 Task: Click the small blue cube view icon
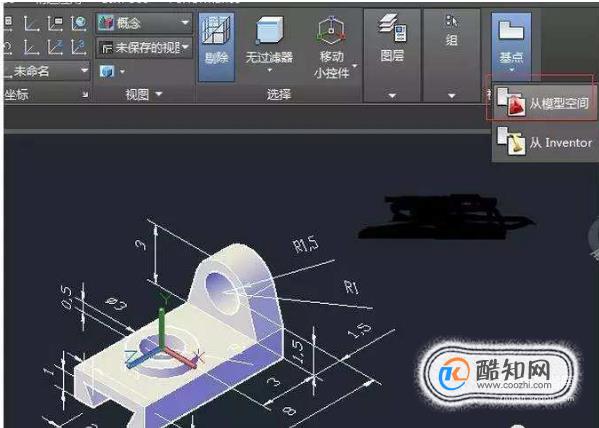coord(107,71)
